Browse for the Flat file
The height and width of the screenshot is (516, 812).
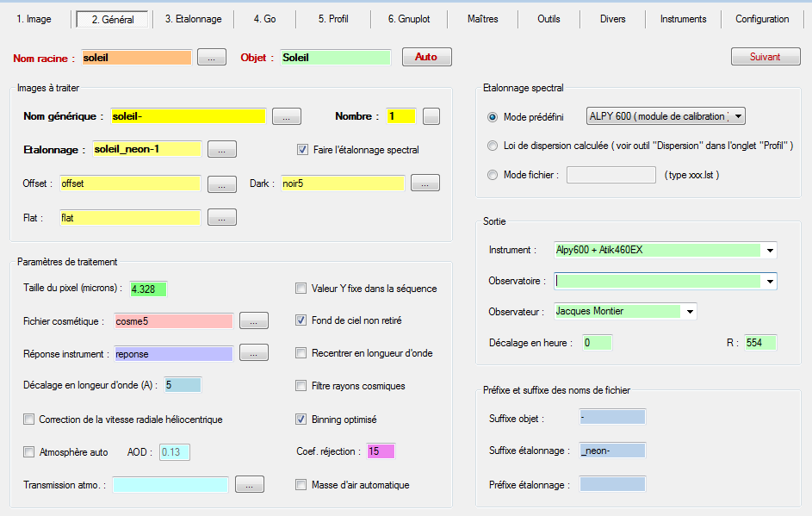click(x=221, y=218)
